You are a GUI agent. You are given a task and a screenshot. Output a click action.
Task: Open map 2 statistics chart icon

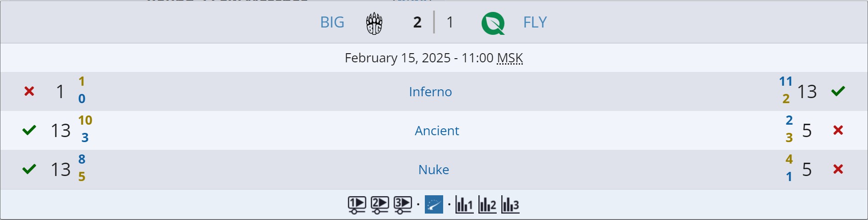pos(487,204)
